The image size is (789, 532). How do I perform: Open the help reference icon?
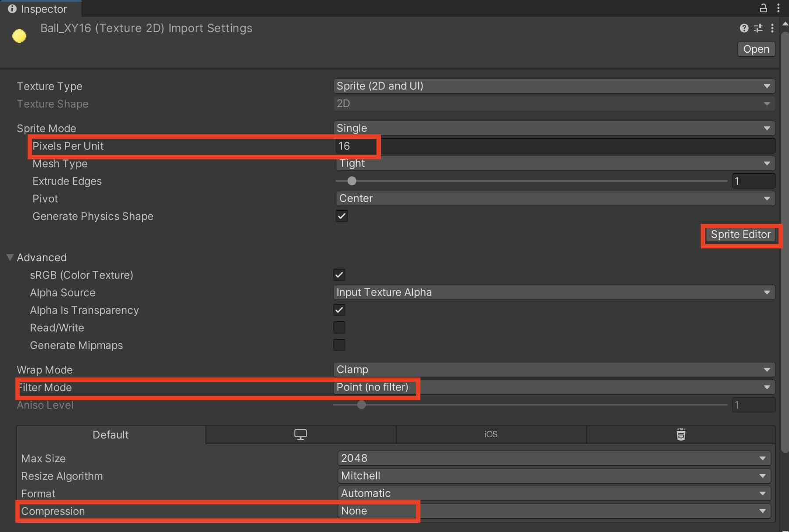(x=744, y=29)
